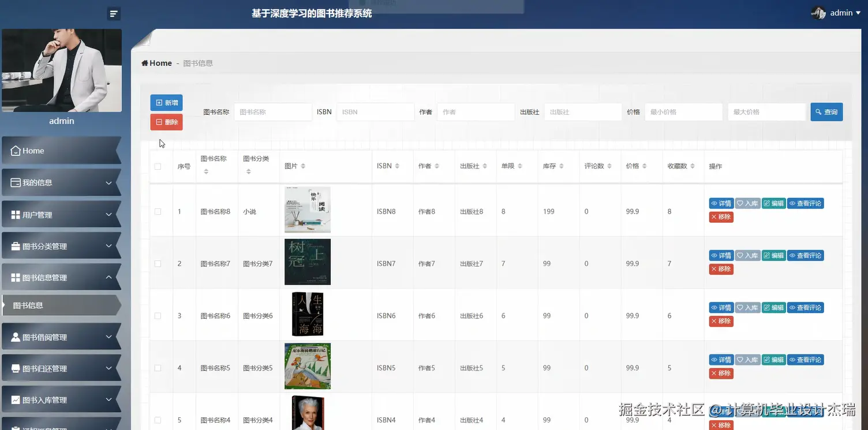
Task: Select the 图书信息 submenu item
Action: tap(61, 305)
